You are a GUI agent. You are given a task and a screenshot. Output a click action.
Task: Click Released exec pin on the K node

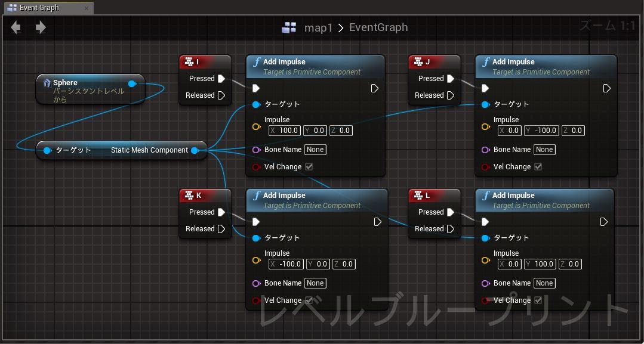click(221, 229)
